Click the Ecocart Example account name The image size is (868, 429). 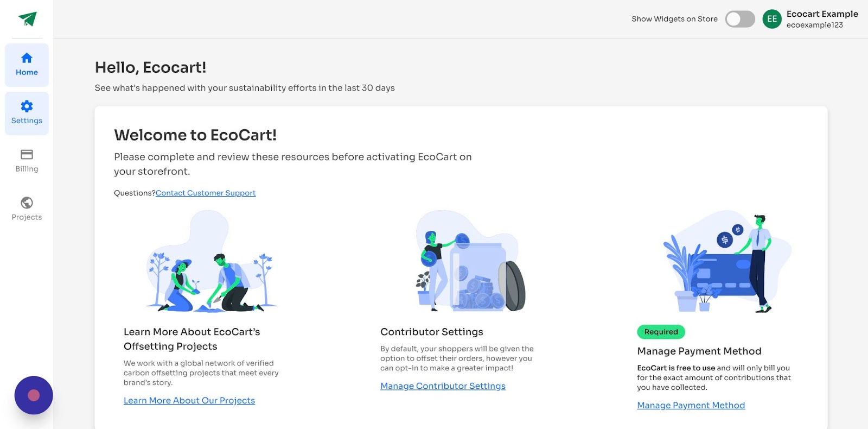[x=822, y=14]
